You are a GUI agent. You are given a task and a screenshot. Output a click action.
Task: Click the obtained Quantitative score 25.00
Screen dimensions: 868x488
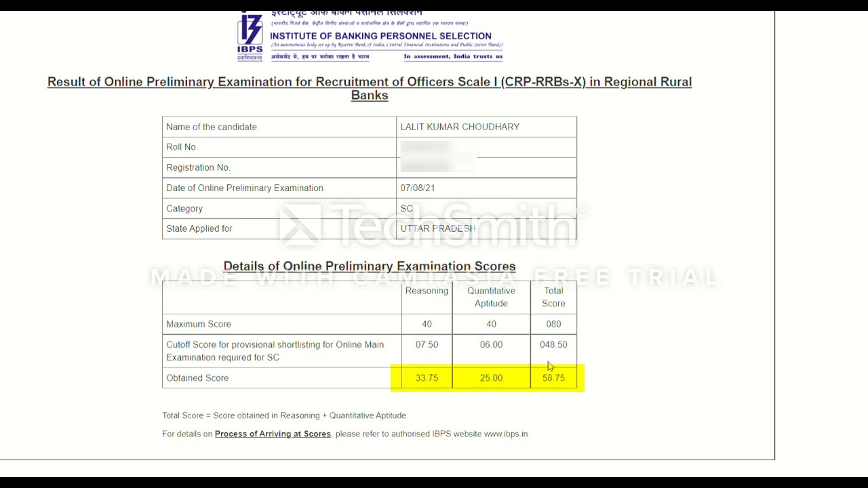pyautogui.click(x=491, y=378)
